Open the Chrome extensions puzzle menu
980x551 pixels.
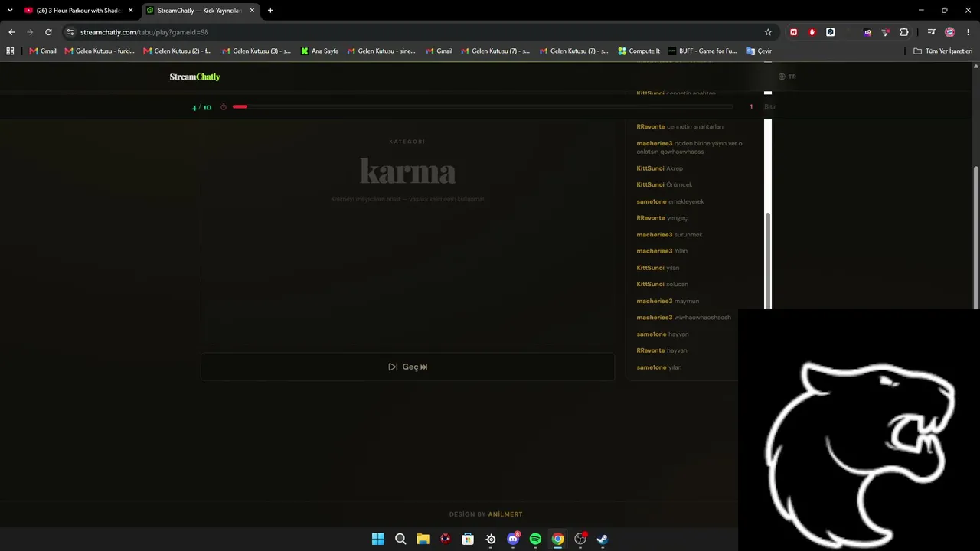tap(904, 32)
